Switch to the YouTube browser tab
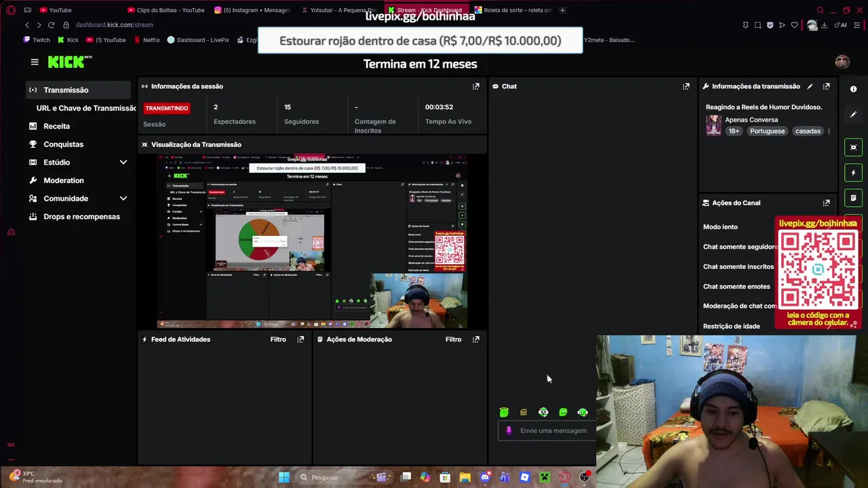Image resolution: width=868 pixels, height=488 pixels. tap(56, 10)
